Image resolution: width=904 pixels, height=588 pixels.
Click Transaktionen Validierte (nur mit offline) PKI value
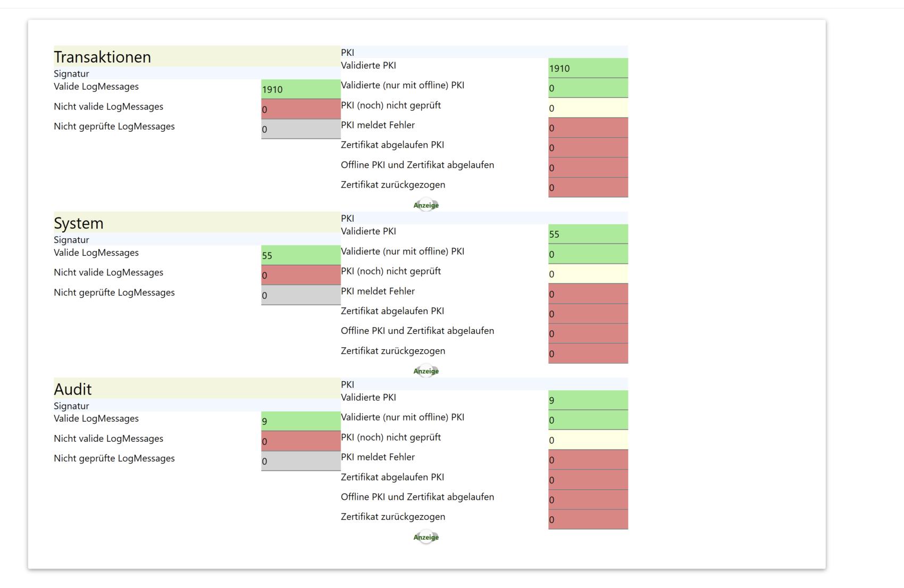click(x=588, y=88)
